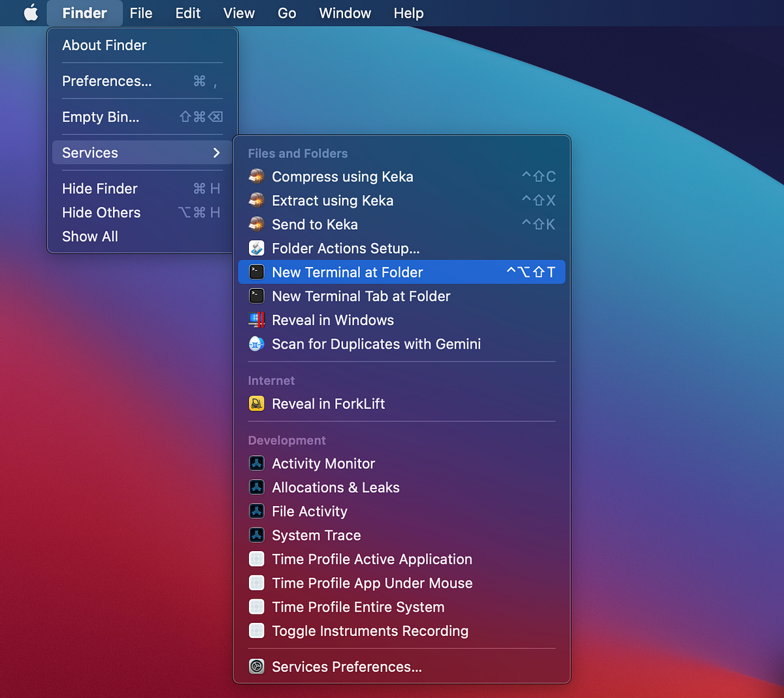
Task: Click the Services Preferences gear icon
Action: click(x=257, y=667)
